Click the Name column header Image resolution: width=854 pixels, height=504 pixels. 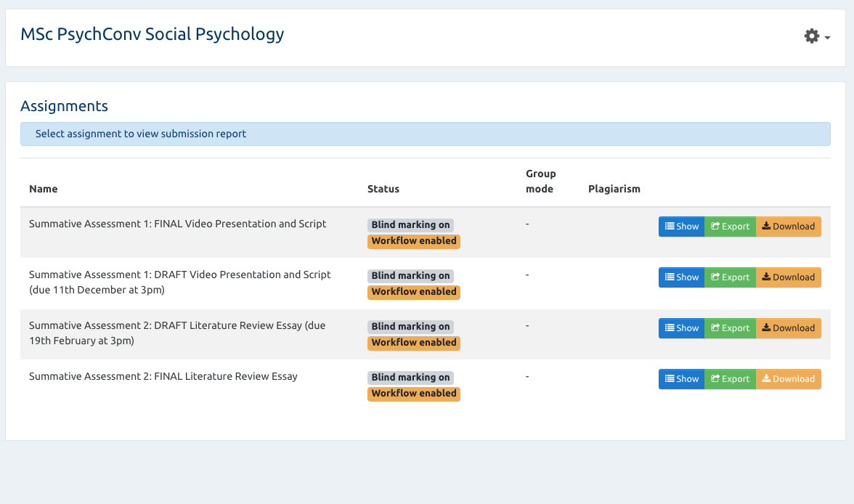tap(44, 189)
